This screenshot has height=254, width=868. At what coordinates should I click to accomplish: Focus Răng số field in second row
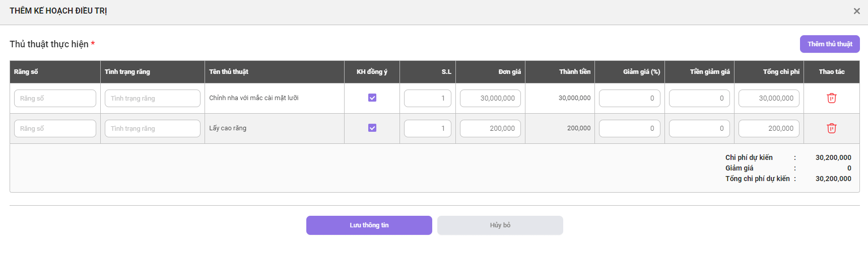[55, 128]
